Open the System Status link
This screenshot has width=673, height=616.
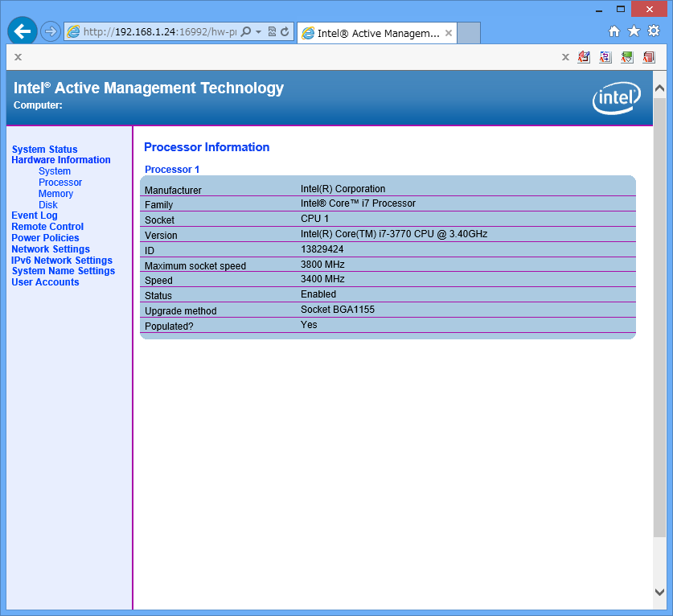click(45, 150)
